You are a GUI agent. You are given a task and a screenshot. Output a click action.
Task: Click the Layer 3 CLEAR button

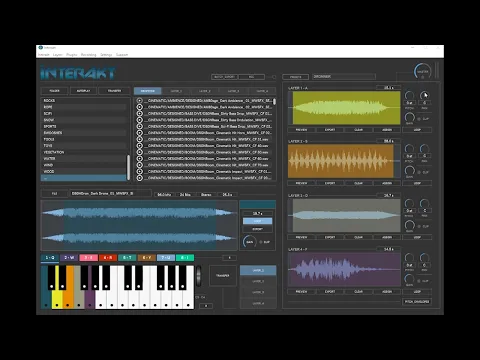[359, 237]
